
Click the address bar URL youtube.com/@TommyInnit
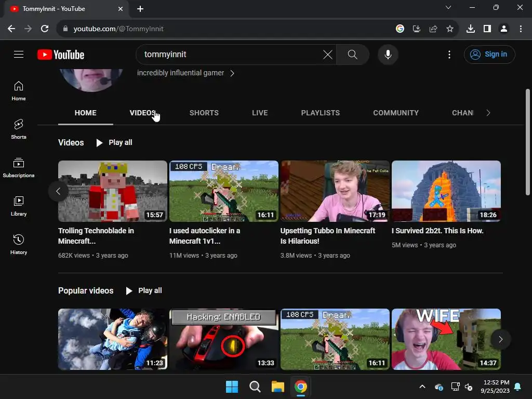tap(118, 29)
